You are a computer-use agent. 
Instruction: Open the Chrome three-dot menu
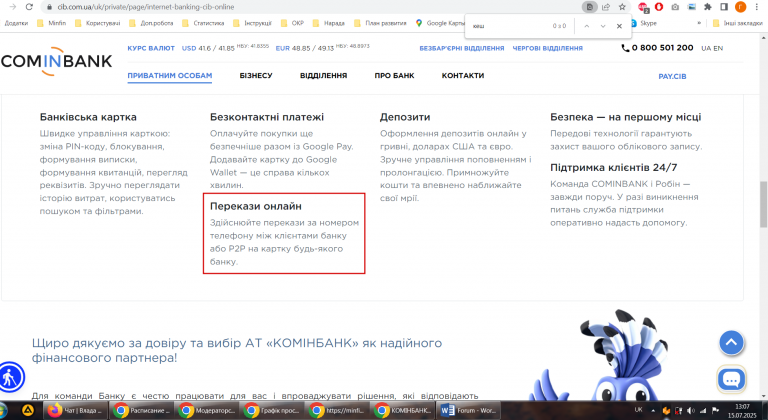(x=757, y=7)
